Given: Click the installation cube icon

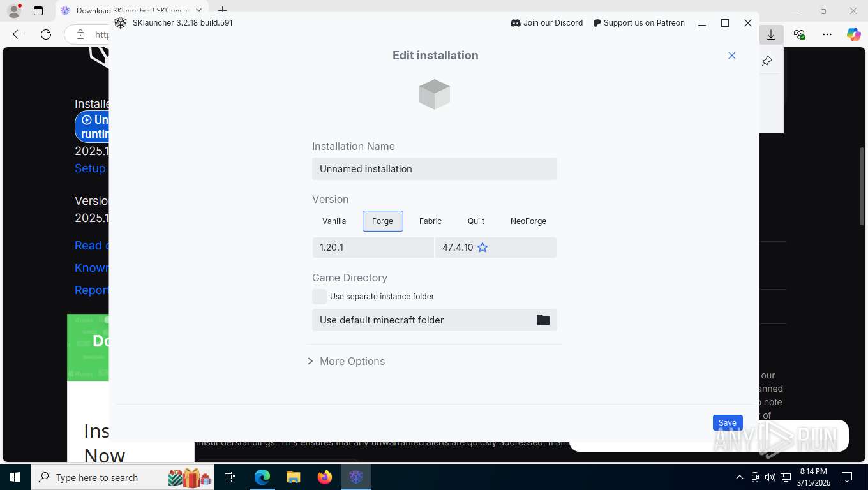Looking at the screenshot, I should (x=435, y=94).
